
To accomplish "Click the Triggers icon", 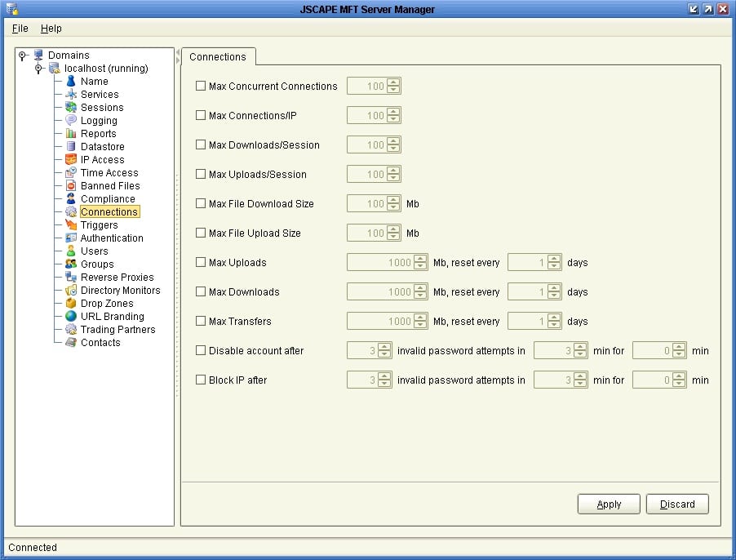I will pos(71,224).
